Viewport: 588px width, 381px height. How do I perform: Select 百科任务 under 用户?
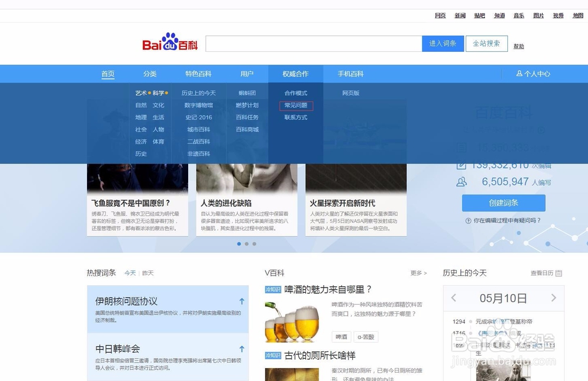(247, 118)
